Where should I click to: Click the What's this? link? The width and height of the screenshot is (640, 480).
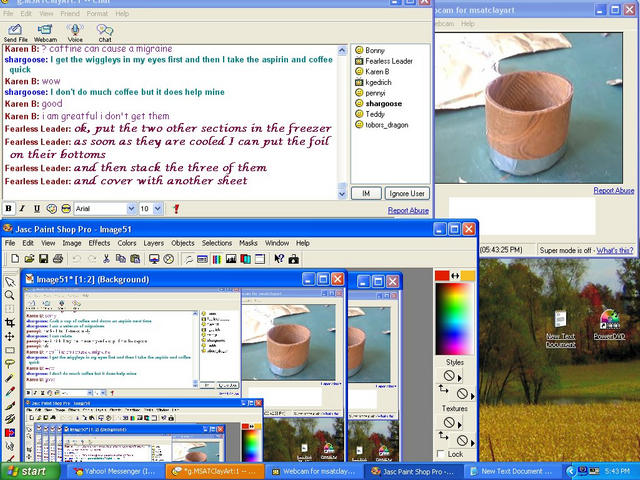[x=615, y=250]
